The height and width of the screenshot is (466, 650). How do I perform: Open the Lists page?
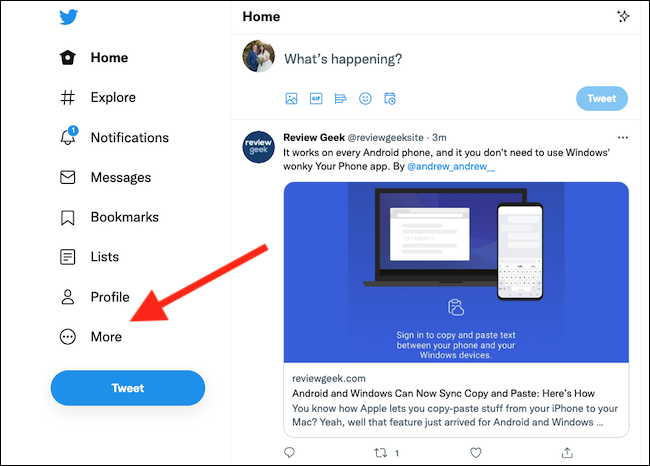(89, 257)
